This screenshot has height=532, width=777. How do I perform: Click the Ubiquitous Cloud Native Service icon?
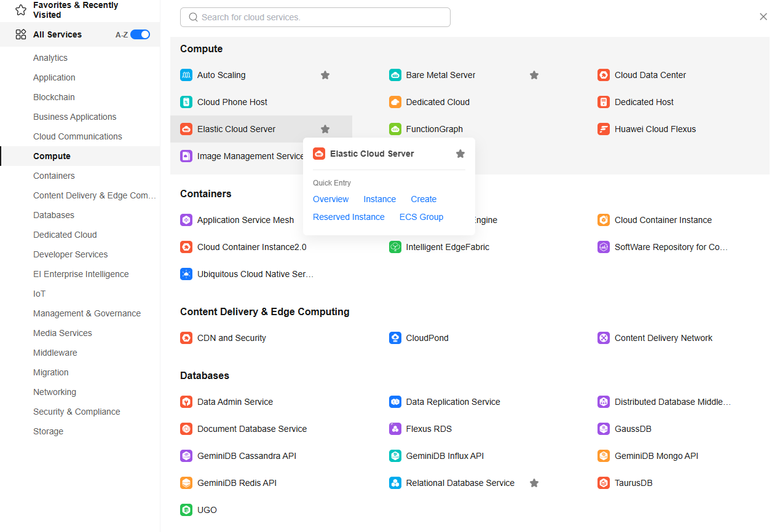186,274
